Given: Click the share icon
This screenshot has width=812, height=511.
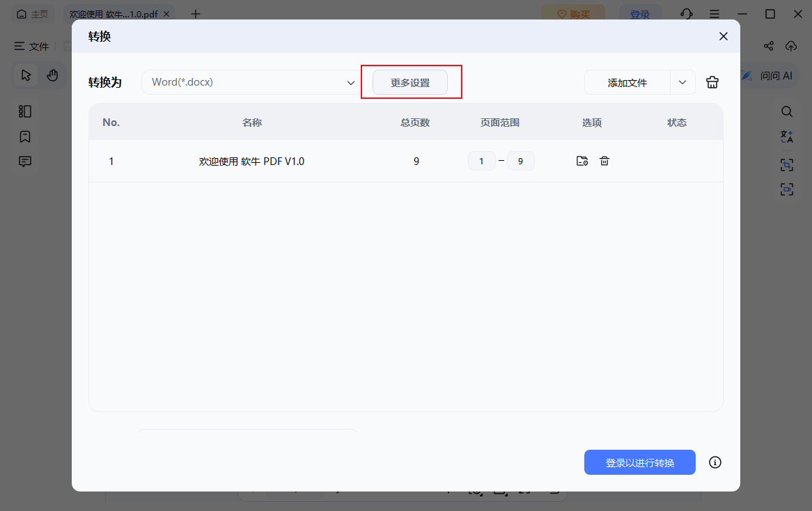Looking at the screenshot, I should tap(769, 47).
